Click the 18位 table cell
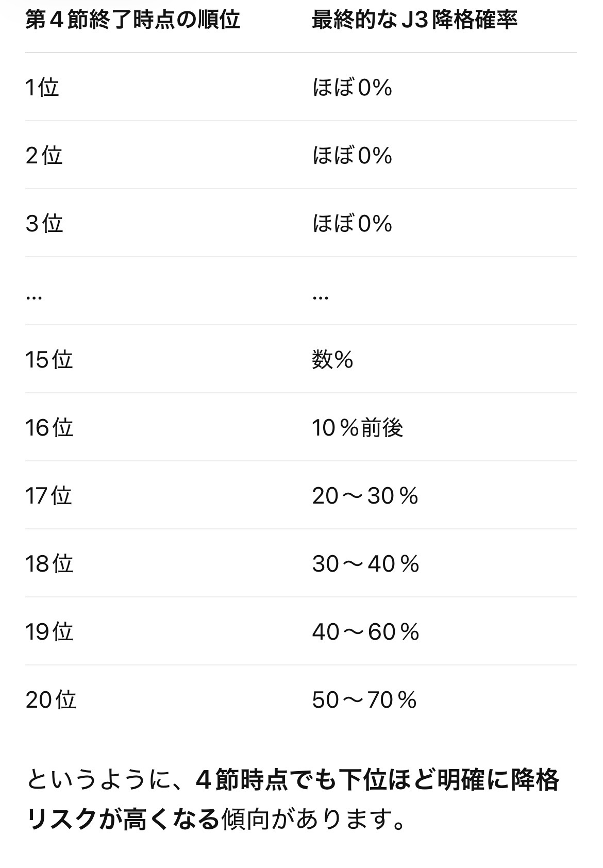Viewport: 603px width, 868px height. click(49, 563)
